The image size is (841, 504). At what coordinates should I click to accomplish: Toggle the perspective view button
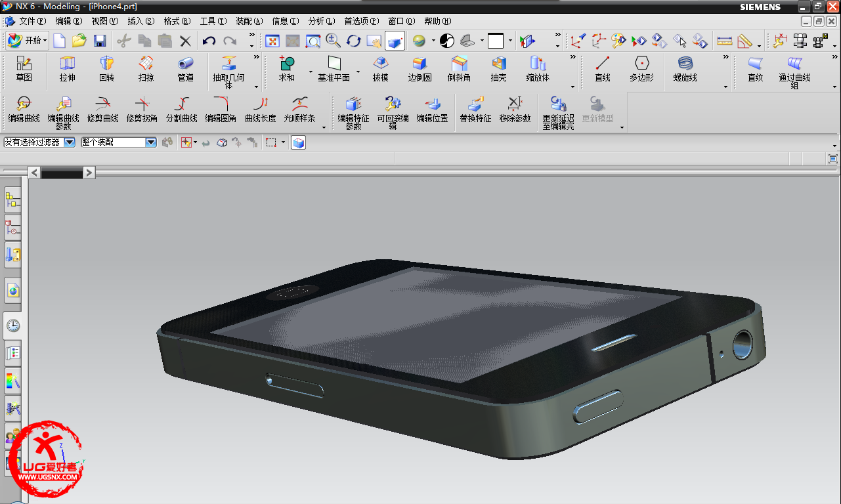[x=395, y=41]
